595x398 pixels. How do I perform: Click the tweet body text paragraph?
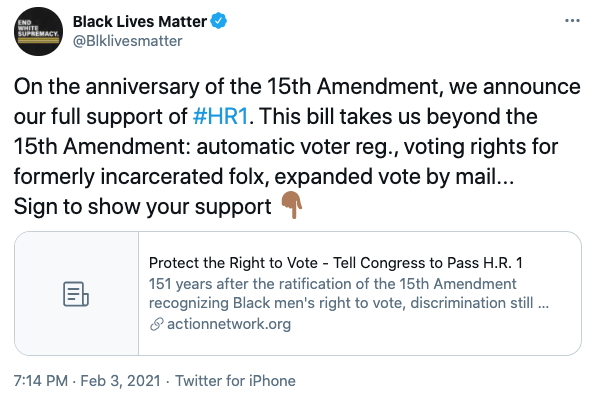pos(297,146)
